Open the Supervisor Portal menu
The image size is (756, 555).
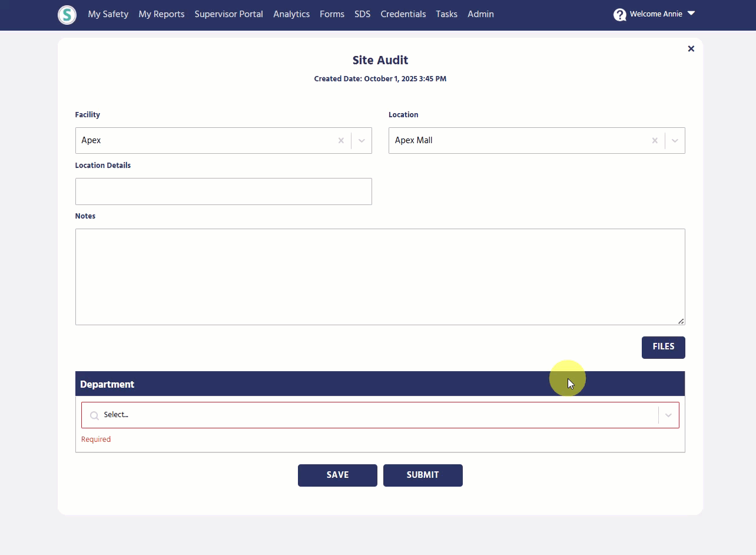[228, 14]
